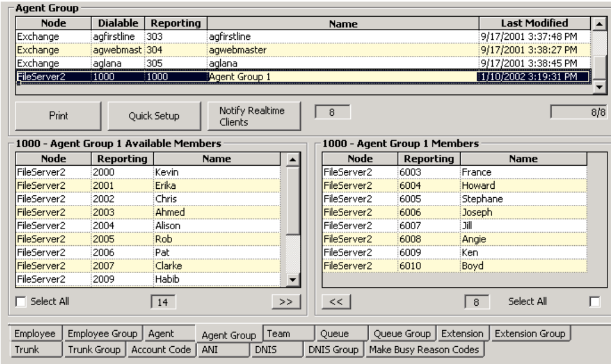Open the ANI tab
The image size is (611, 364).
point(223,350)
